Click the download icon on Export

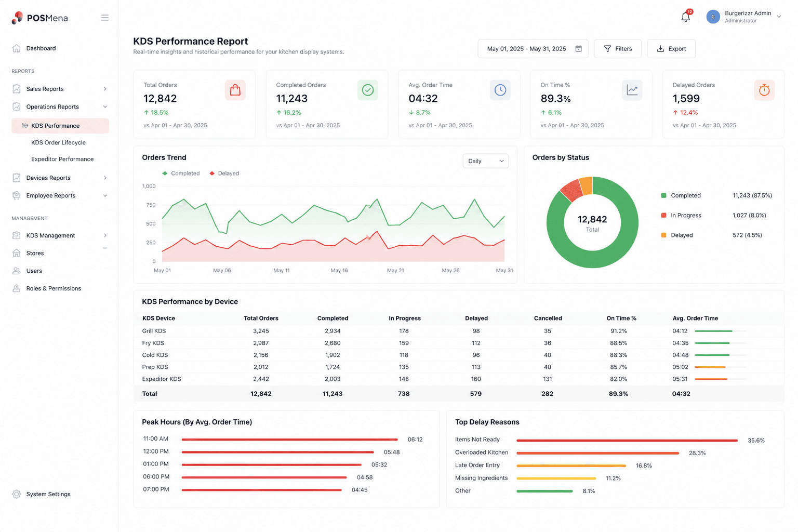click(661, 49)
